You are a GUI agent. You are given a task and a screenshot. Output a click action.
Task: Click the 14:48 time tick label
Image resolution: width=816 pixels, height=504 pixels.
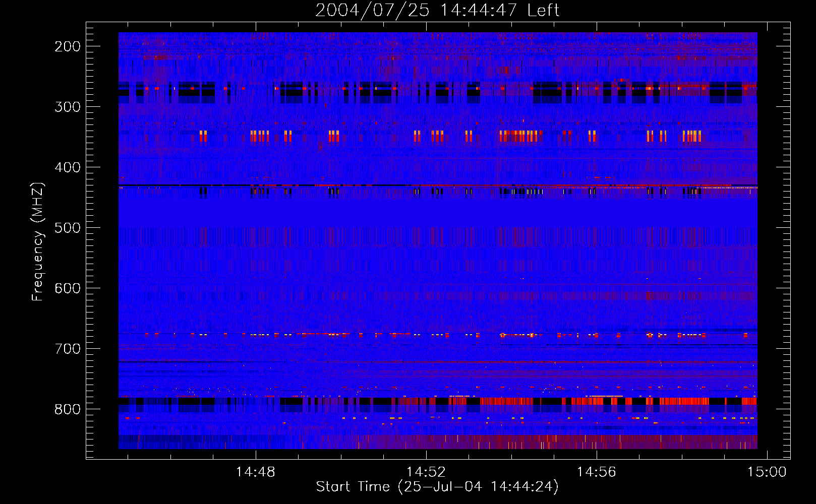pos(256,472)
